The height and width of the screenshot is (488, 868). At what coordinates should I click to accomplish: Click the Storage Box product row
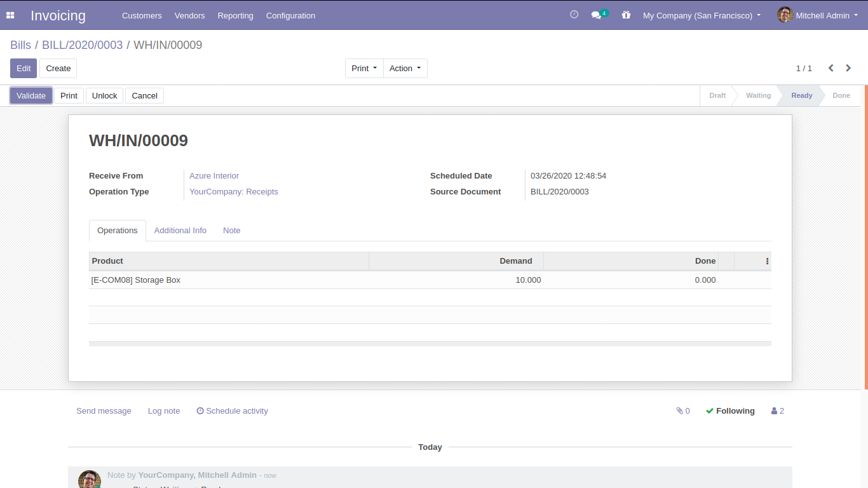229,280
